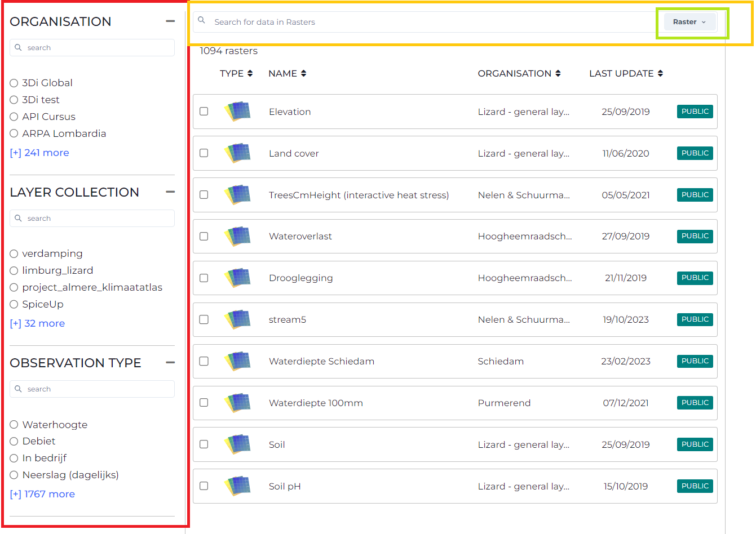This screenshot has height=534, width=756.
Task: Open the TreesCmHeight (interactive heat stress) name
Action: click(x=359, y=195)
